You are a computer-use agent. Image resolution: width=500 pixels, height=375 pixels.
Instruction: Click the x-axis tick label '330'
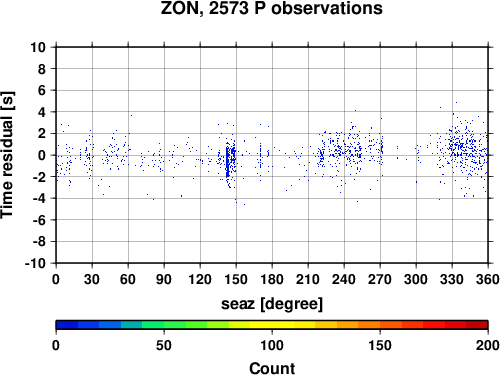[452, 279]
